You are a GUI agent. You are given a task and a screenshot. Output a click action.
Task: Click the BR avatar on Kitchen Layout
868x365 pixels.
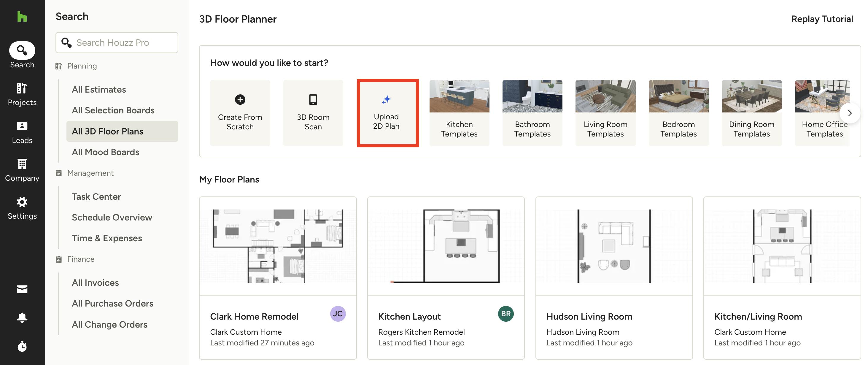tap(505, 314)
